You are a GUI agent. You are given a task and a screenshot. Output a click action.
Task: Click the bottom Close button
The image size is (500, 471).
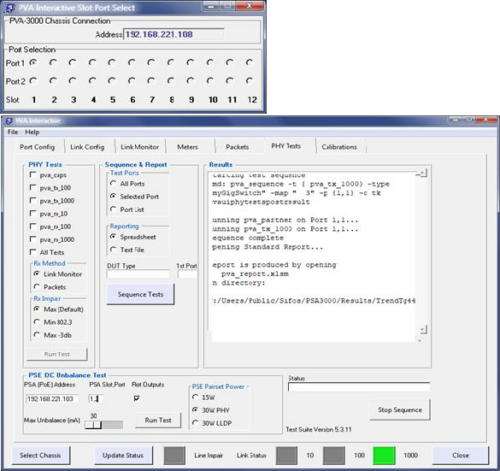[x=460, y=455]
